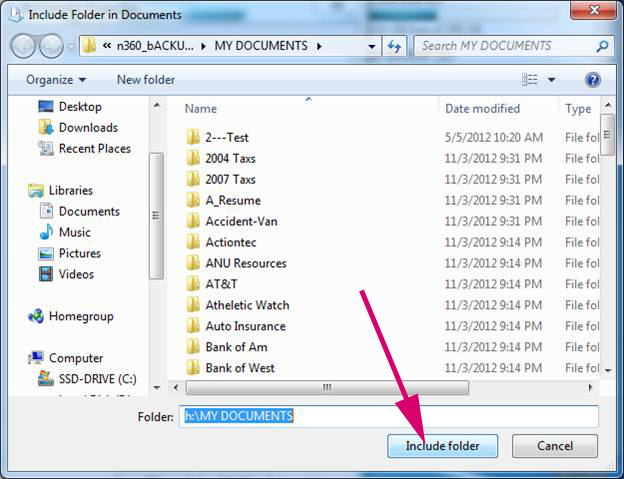Click the A_Resume folder icon

point(194,200)
